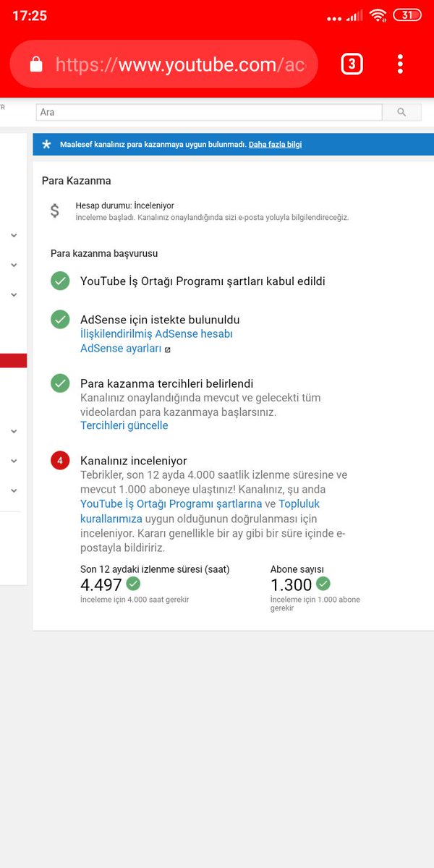Click the 1.300 subscriber count value
The width and height of the screenshot is (434, 868).
292,585
